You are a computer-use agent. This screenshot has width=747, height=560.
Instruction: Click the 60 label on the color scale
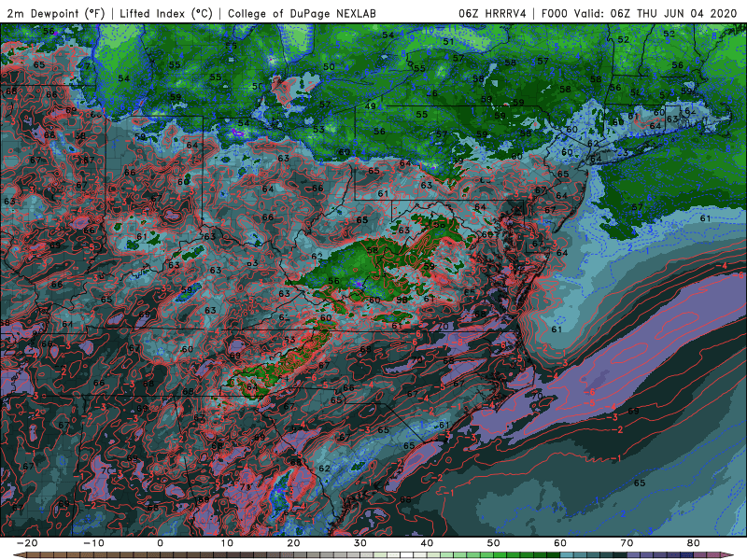560,543
